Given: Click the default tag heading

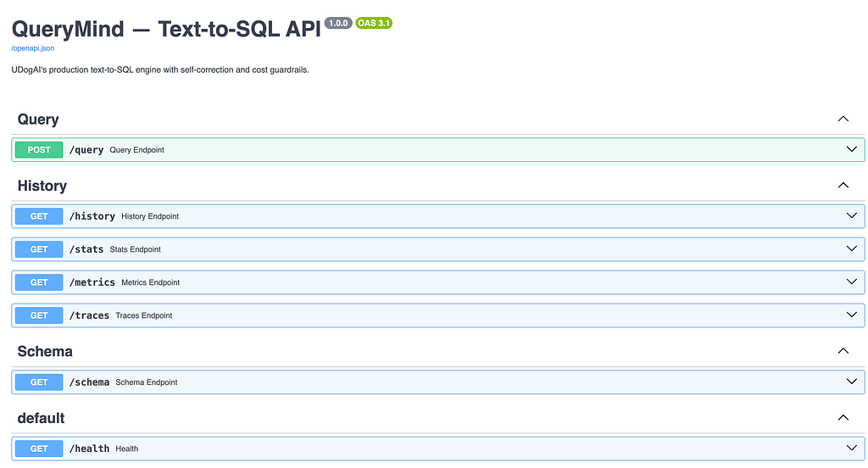Looking at the screenshot, I should click(x=41, y=418).
